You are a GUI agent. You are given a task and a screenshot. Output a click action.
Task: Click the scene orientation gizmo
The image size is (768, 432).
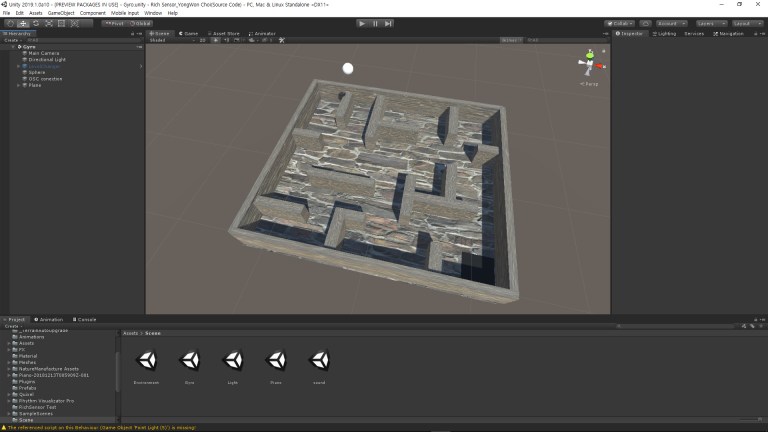tap(590, 64)
